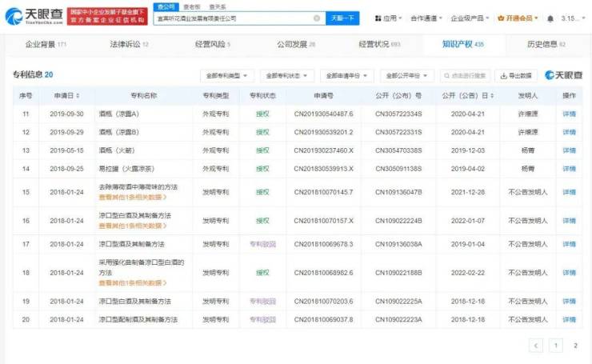
Task: Open notifications via the bell icon
Action: pos(550,18)
